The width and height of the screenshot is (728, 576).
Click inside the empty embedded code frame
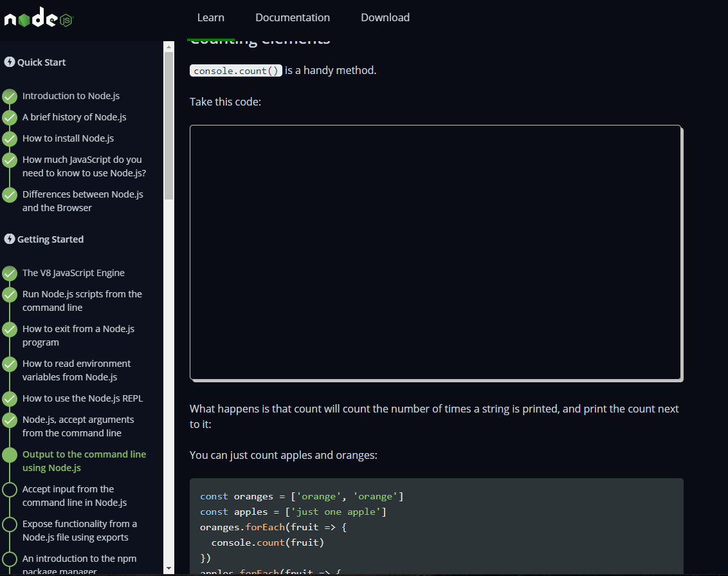coord(435,252)
